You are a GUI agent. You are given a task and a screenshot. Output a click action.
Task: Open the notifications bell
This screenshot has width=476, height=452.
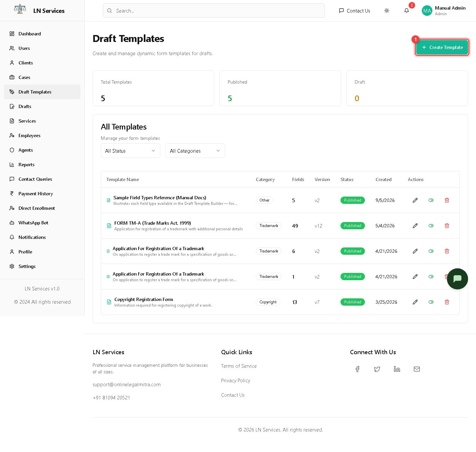(407, 11)
